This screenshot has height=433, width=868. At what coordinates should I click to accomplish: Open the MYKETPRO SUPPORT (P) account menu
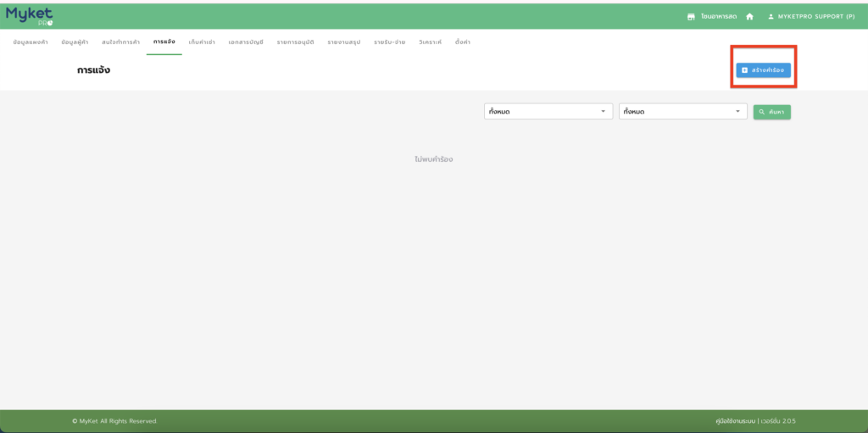[811, 17]
